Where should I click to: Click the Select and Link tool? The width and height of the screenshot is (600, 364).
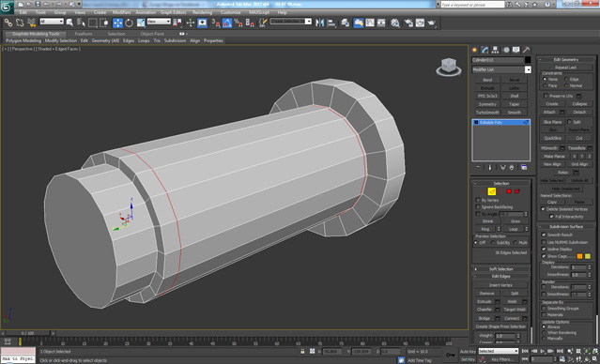pos(8,23)
